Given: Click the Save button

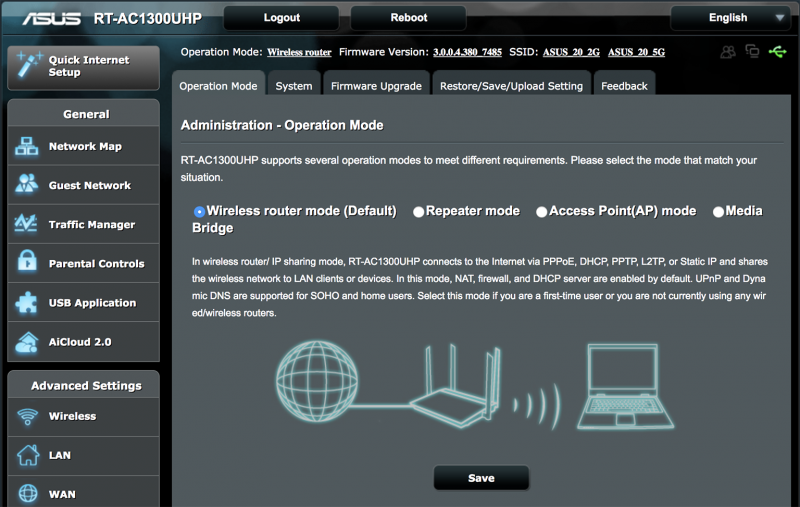Looking at the screenshot, I should (481, 478).
